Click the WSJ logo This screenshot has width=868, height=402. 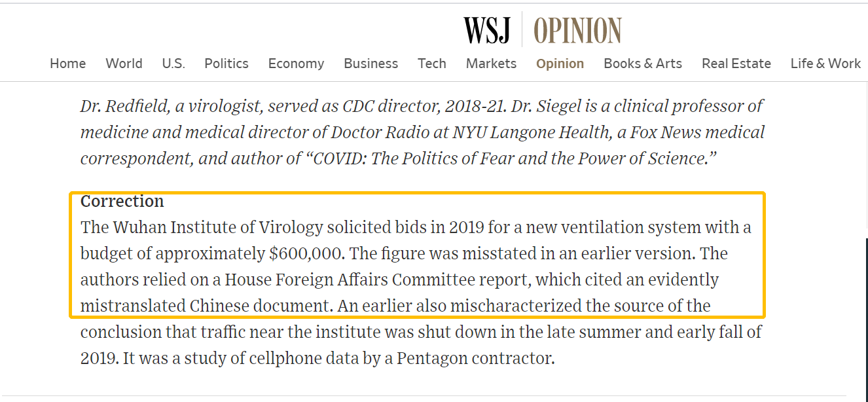[x=486, y=30]
